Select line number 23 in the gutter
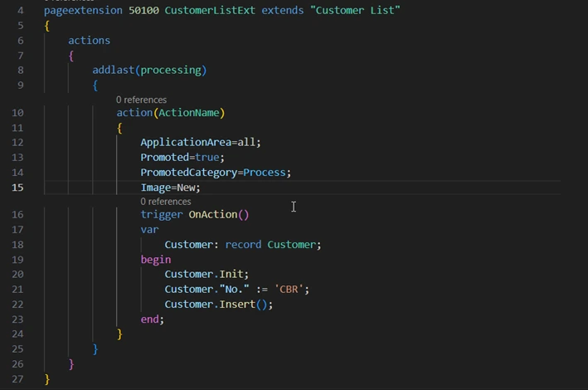 [17, 319]
